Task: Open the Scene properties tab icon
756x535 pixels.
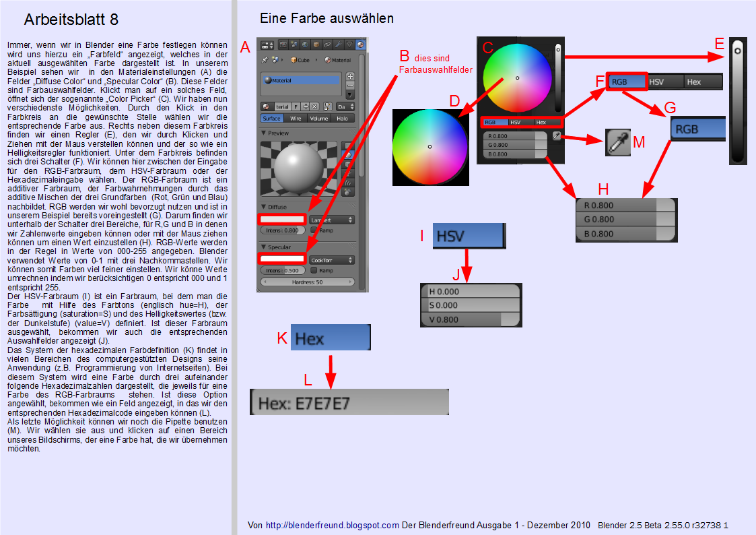Action: click(294, 45)
